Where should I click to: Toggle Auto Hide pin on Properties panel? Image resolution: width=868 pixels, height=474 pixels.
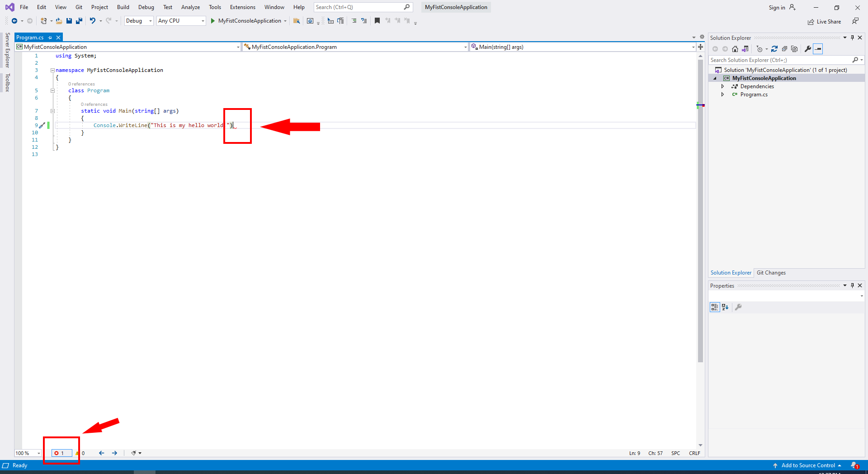(x=852, y=285)
